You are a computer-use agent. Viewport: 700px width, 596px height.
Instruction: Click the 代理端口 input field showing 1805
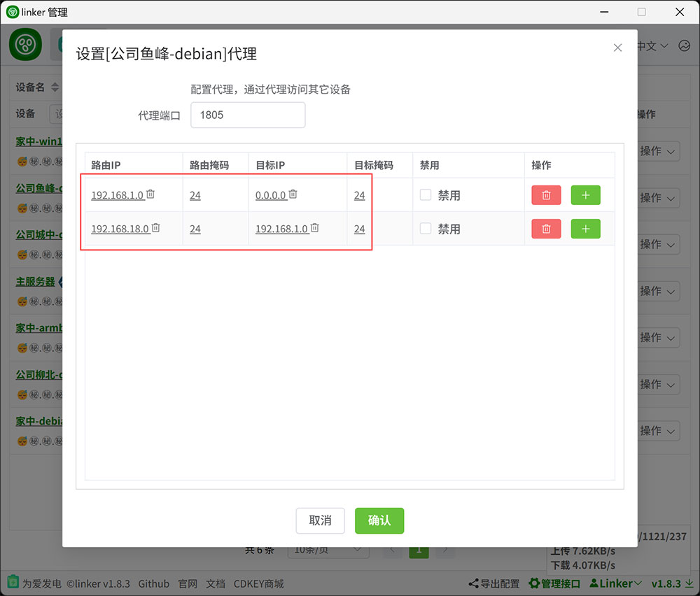click(x=248, y=115)
